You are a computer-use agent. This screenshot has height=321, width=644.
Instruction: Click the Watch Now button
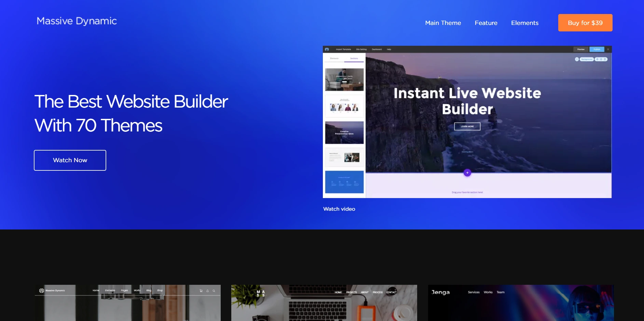(70, 160)
